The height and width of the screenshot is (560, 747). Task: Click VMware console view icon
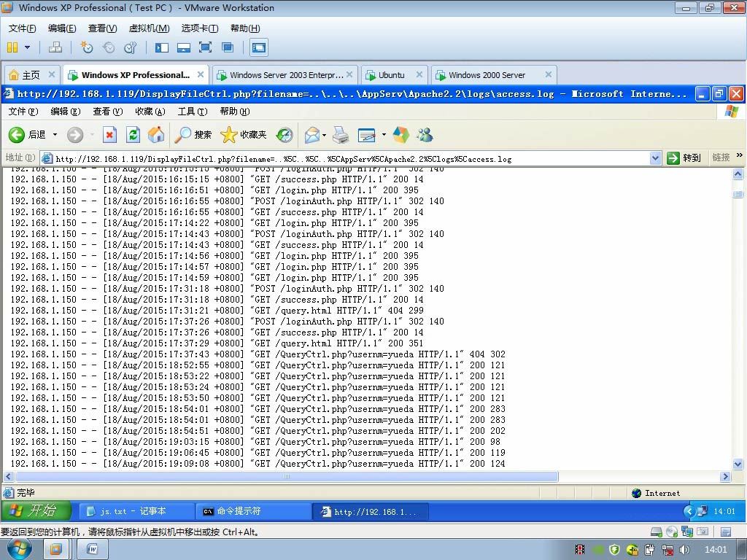click(259, 47)
